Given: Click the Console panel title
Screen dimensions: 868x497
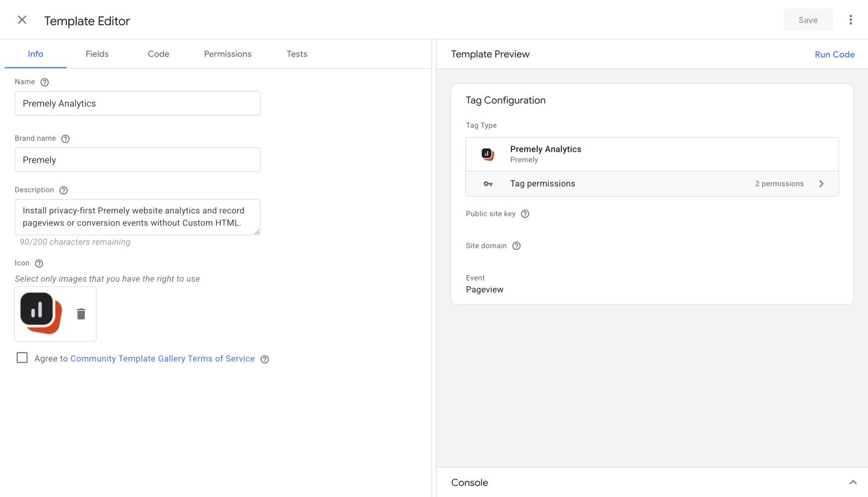Looking at the screenshot, I should point(470,483).
